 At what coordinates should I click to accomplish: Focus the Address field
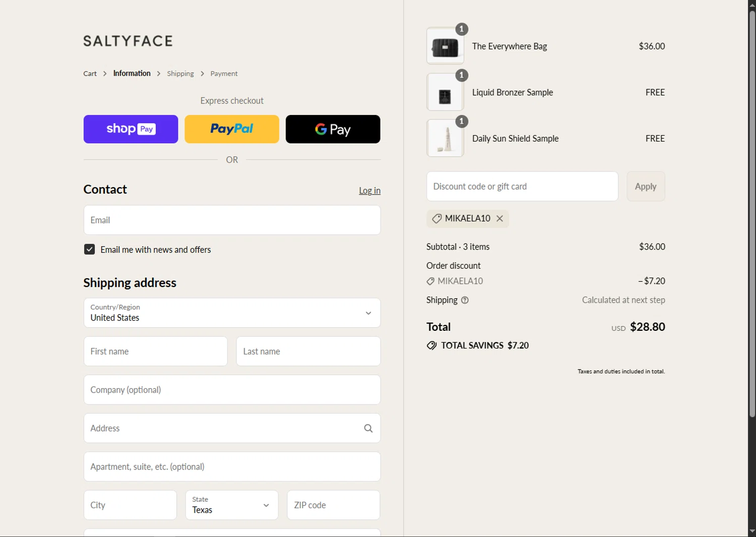[232, 428]
